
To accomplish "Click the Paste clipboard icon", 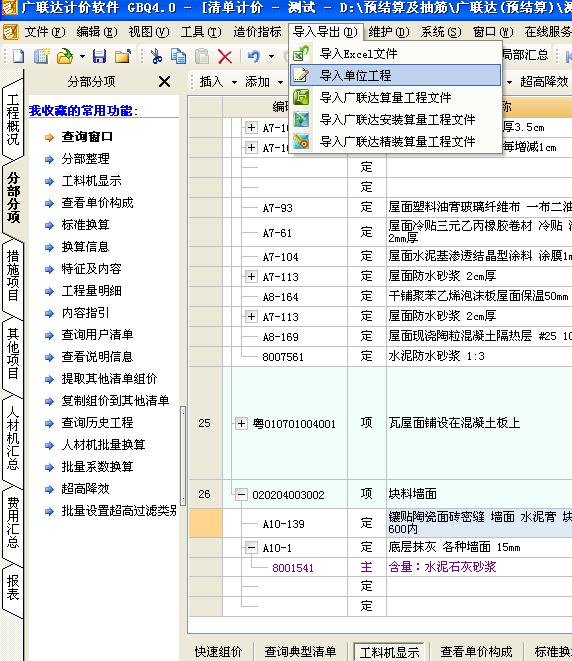I will click(x=201, y=56).
